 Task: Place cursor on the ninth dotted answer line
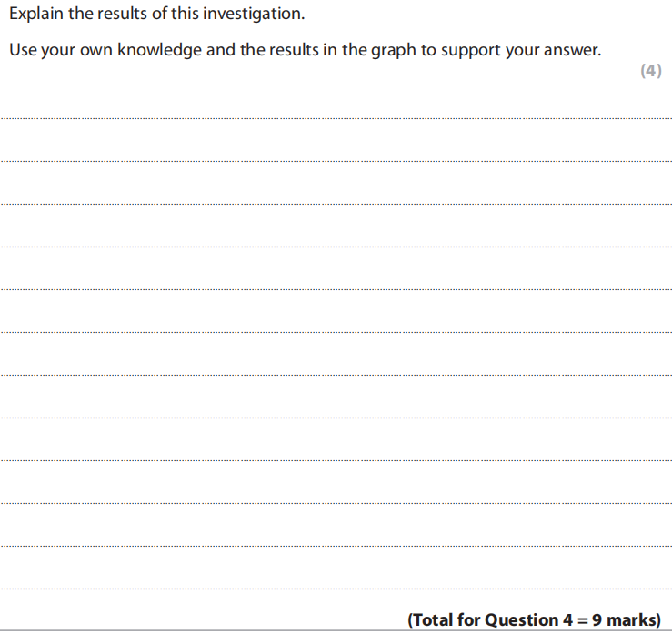click(x=336, y=460)
